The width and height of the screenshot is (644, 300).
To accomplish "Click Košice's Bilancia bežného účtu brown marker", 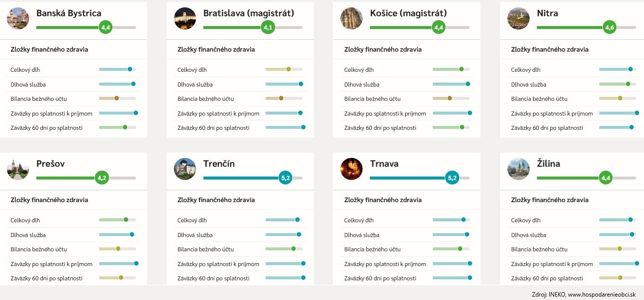I will tap(450, 98).
